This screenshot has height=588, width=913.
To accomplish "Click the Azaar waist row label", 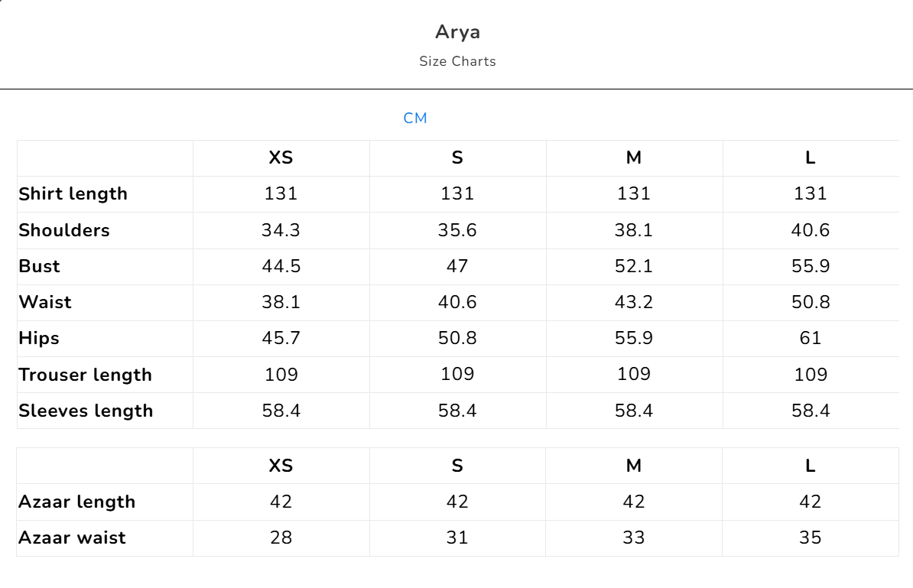I will coord(73,538).
